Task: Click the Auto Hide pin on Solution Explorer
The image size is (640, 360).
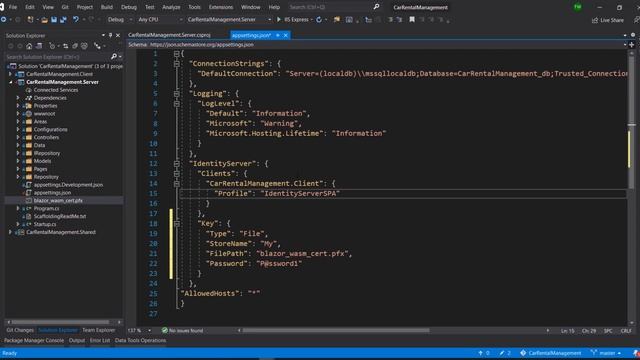Action: tap(110, 36)
